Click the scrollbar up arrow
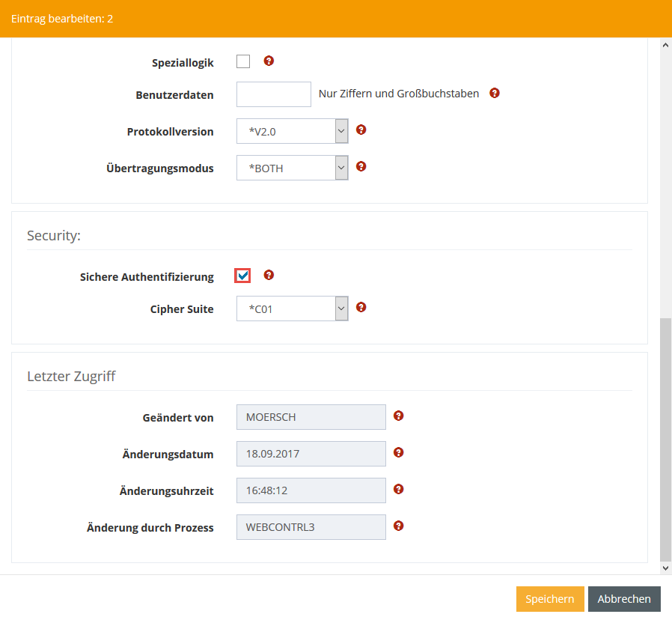 coord(665,45)
